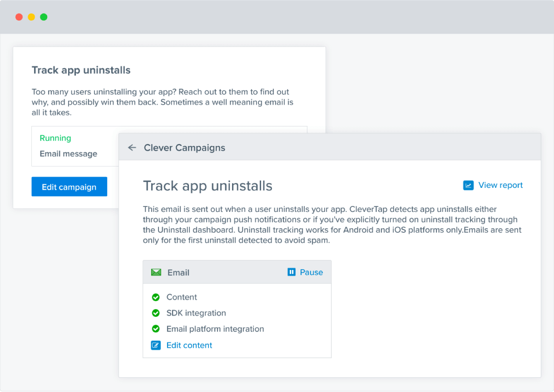Click the Edit content pencil icon
Image resolution: width=554 pixels, height=392 pixels.
click(x=156, y=345)
